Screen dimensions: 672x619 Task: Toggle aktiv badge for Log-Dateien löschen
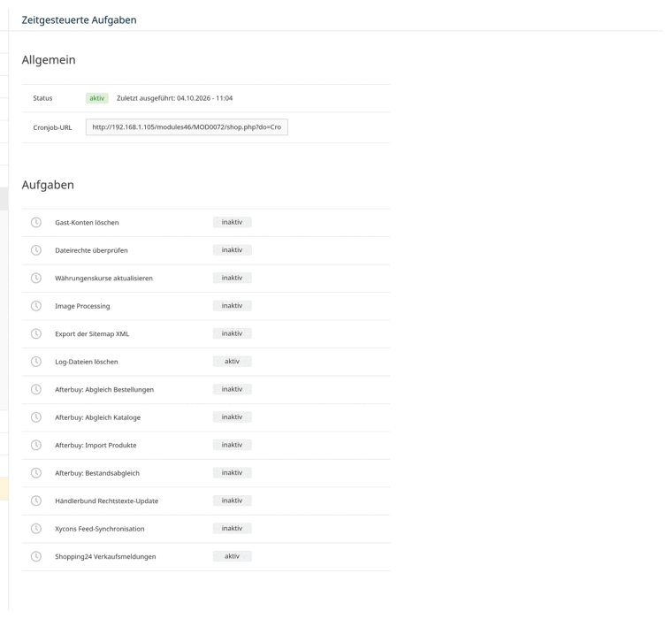point(233,362)
